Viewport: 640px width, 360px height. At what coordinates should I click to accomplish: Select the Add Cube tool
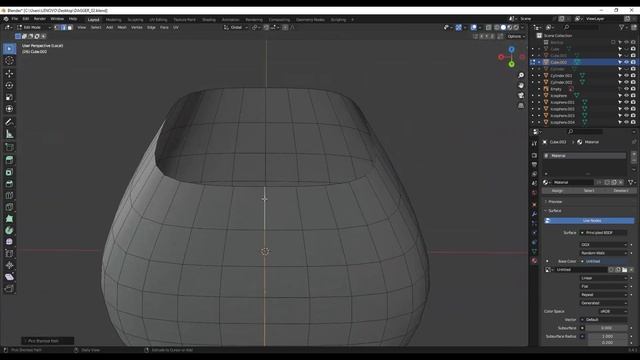(9, 147)
